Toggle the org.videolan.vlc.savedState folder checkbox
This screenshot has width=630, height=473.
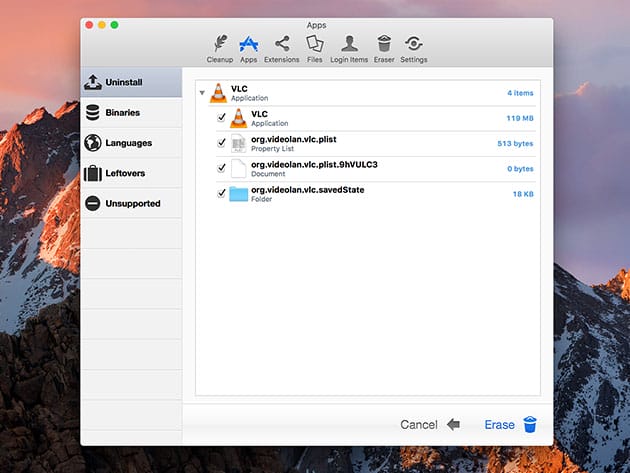point(222,193)
